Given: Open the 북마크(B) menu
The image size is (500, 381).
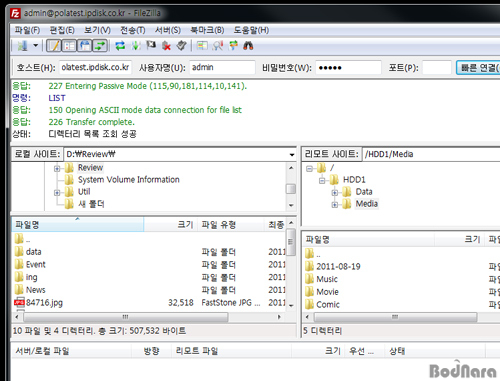Looking at the screenshot, I should pyautogui.click(x=207, y=30).
